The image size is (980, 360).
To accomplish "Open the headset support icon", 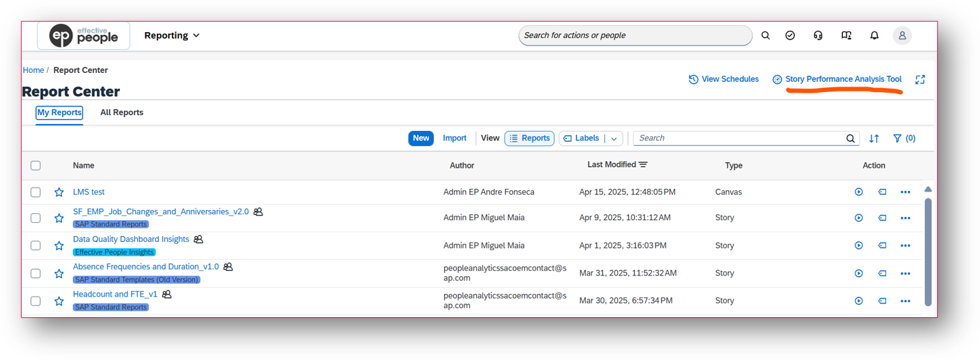I will point(818,35).
